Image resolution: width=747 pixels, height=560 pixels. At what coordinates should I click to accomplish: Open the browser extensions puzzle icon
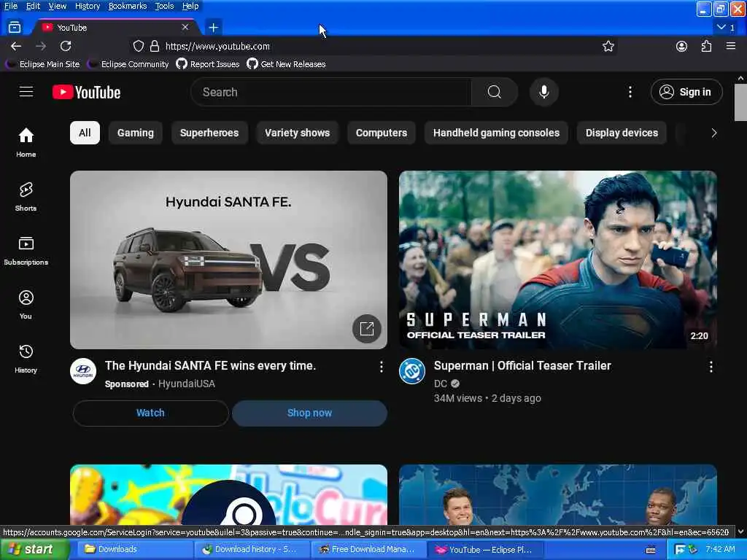(x=706, y=46)
